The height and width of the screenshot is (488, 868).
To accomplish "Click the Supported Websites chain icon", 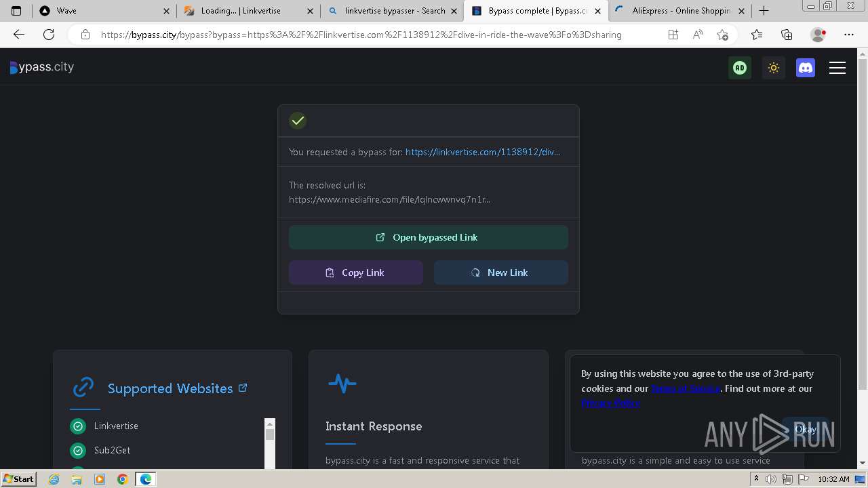I will 83,388.
